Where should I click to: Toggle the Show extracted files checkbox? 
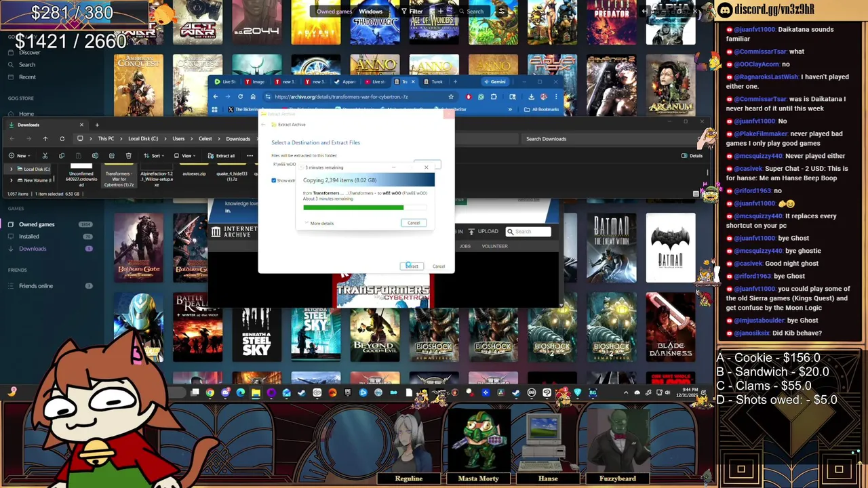(x=274, y=180)
